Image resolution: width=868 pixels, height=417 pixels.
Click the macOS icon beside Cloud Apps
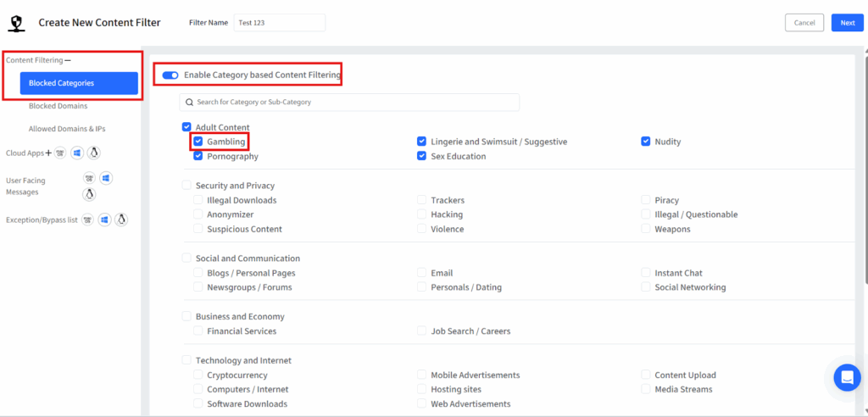60,153
